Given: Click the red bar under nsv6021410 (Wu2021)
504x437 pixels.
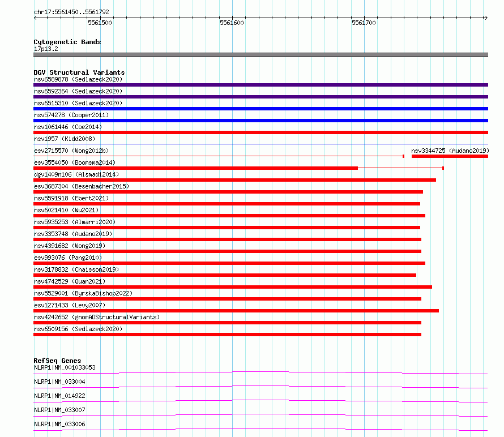Looking at the screenshot, I should tap(229, 216).
